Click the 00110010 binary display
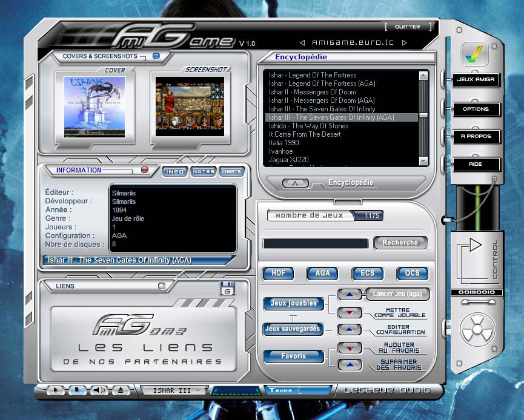The width and height of the screenshot is (524, 420). pyautogui.click(x=477, y=292)
